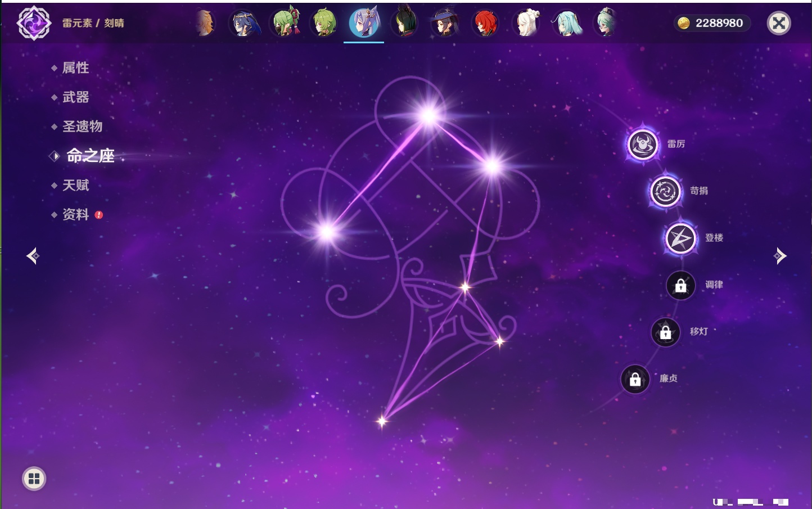Click the 苛捐 constellation label
The width and height of the screenshot is (812, 509).
(699, 191)
